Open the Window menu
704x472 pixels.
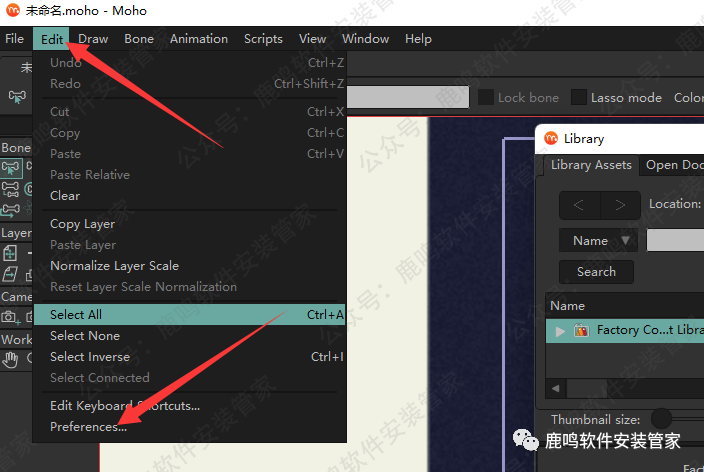365,39
